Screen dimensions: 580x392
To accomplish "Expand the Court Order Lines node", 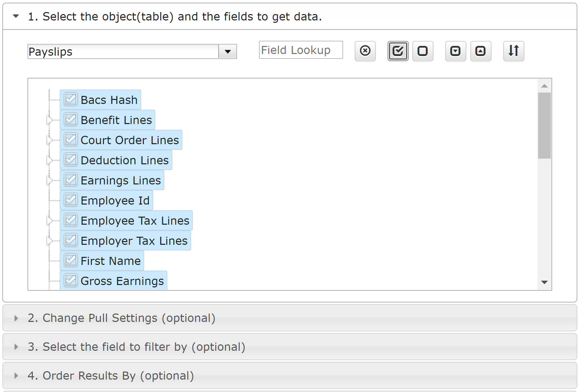I will [x=50, y=140].
